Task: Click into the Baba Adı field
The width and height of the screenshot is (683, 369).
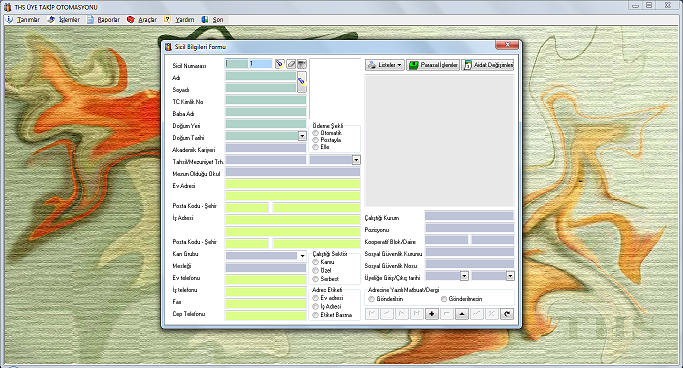Action: pyautogui.click(x=266, y=112)
